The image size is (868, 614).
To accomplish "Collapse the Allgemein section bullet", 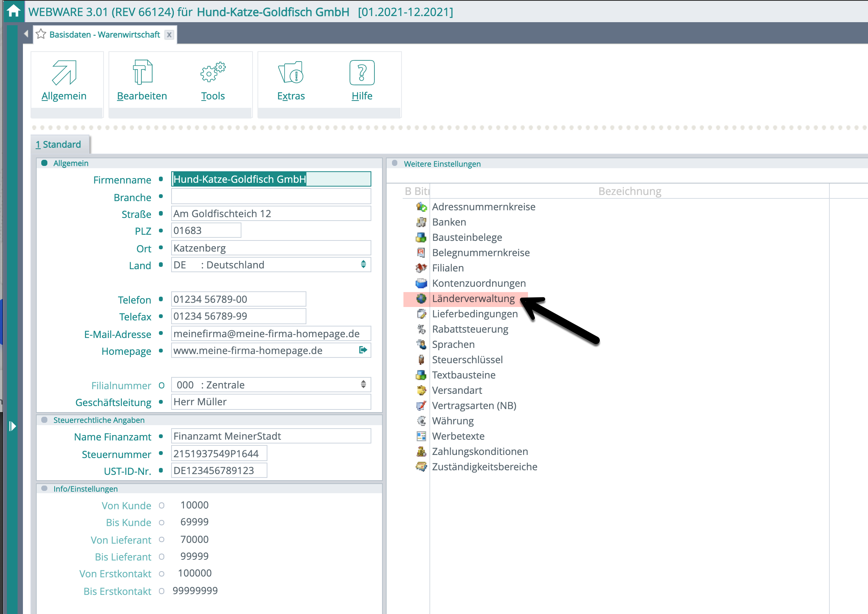I will 44,163.
